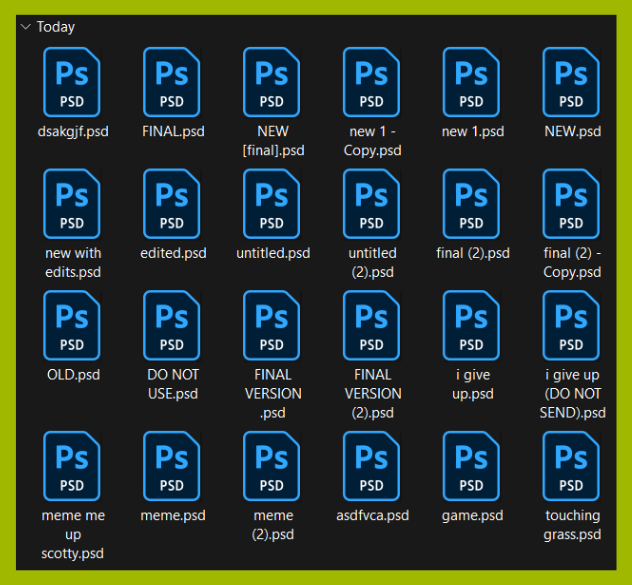Click the NEW [final].psd file name
The image size is (632, 585).
click(x=273, y=141)
